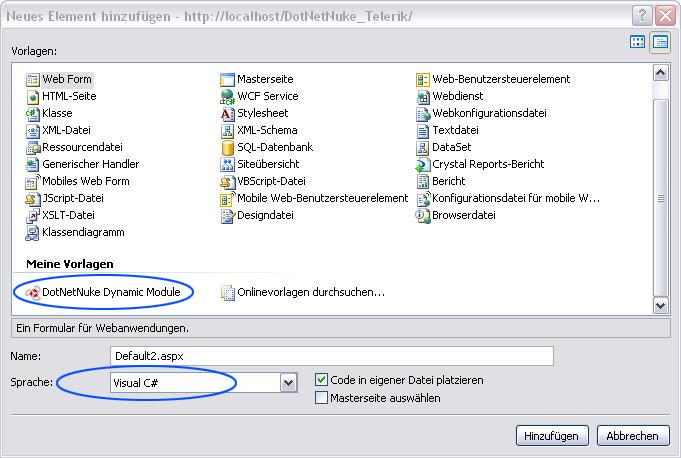
Task: Choose the WCF Service template icon
Action: (227, 97)
